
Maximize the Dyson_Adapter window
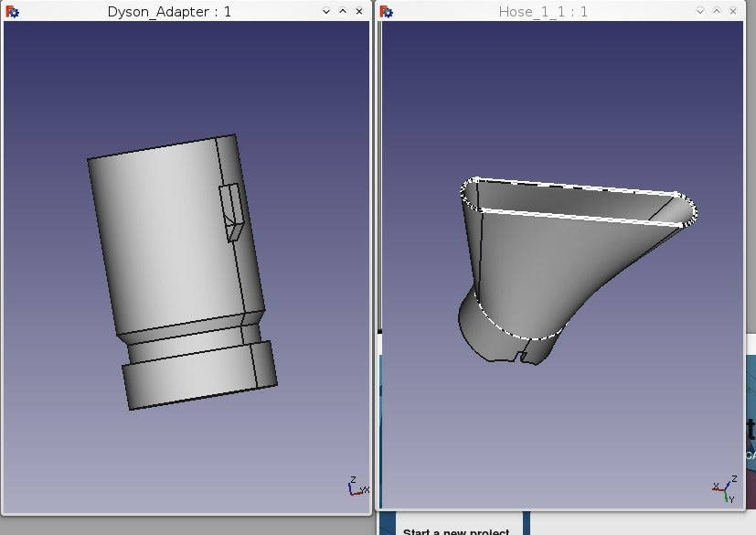[343, 11]
